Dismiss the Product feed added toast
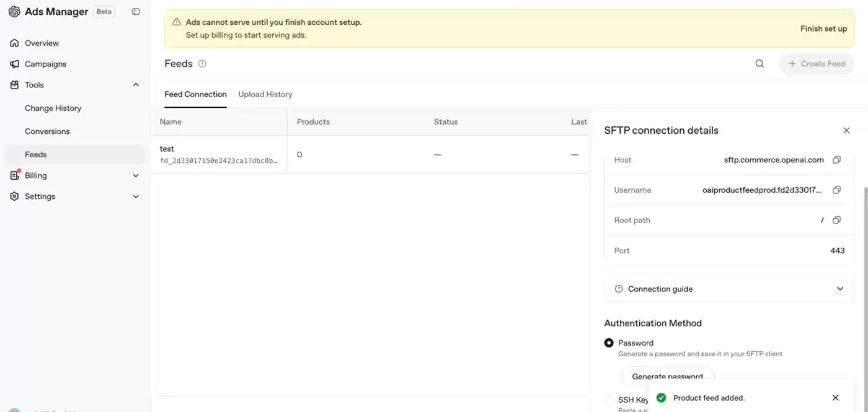The height and width of the screenshot is (412, 868). click(835, 398)
